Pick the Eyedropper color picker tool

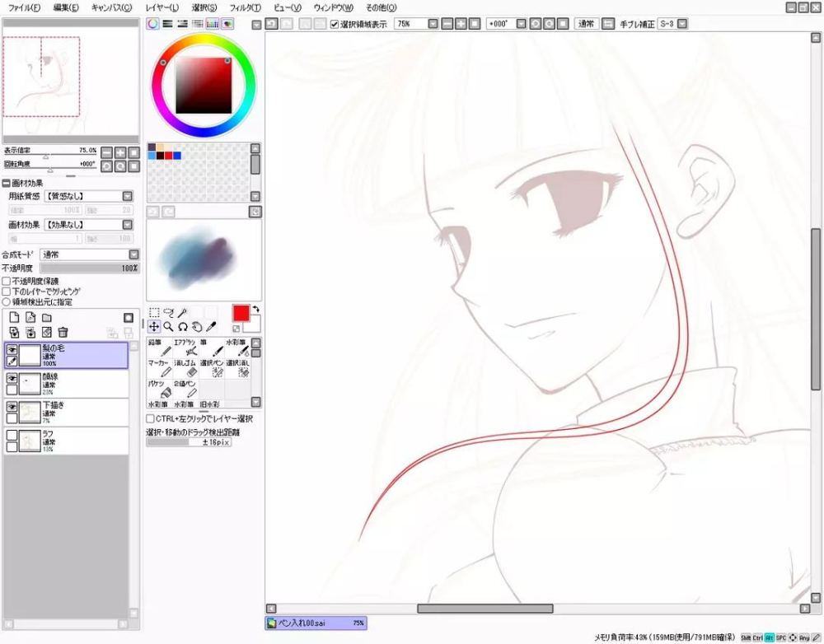[211, 327]
